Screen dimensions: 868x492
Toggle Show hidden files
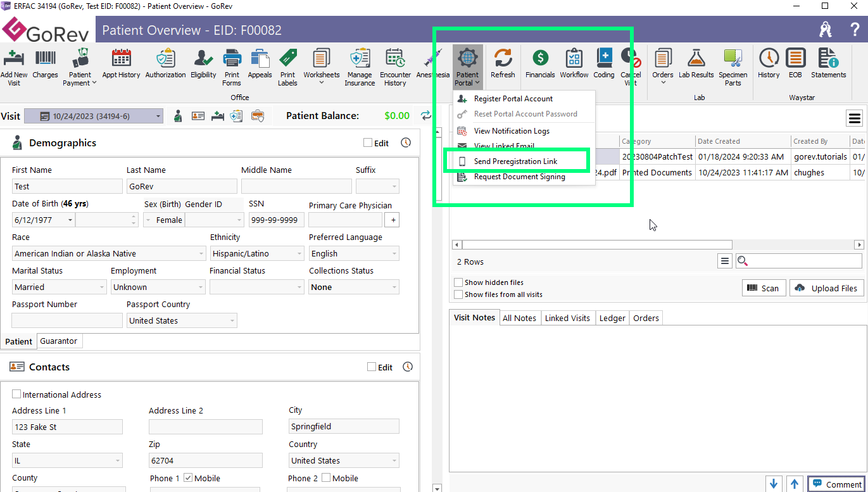click(458, 282)
